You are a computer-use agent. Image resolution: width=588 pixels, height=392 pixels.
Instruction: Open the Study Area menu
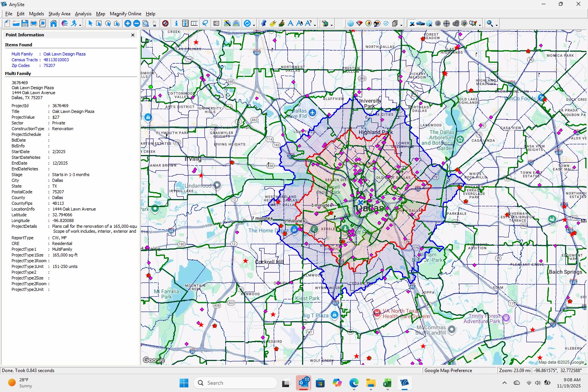coord(59,14)
